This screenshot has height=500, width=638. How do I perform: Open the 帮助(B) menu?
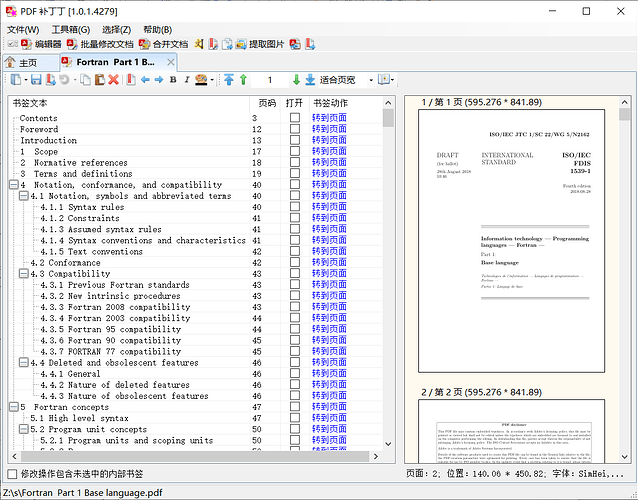(x=157, y=30)
